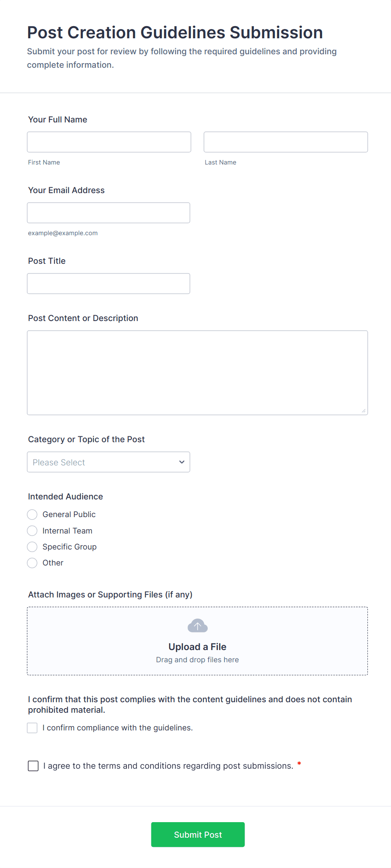The height and width of the screenshot is (868, 391).
Task: Click Upload a File in the attachment area
Action: 197,647
